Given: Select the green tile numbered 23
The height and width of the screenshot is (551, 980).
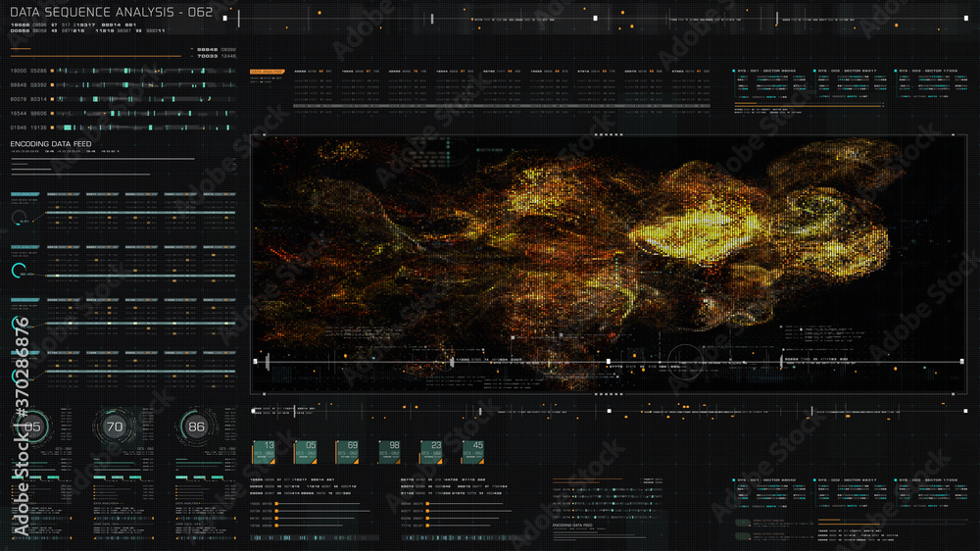Looking at the screenshot, I should click(431, 452).
